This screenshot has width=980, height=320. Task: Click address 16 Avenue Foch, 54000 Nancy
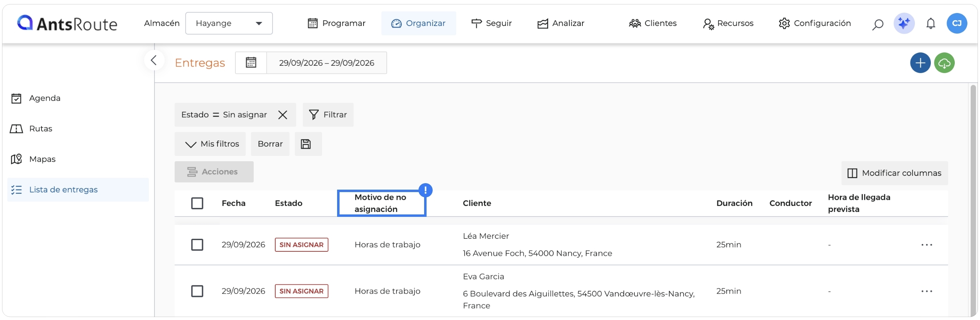(x=538, y=253)
